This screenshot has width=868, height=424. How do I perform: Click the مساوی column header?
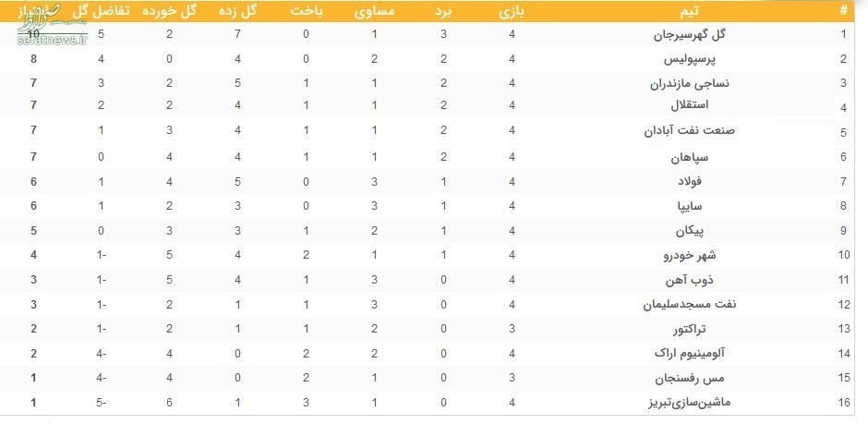pos(374,11)
